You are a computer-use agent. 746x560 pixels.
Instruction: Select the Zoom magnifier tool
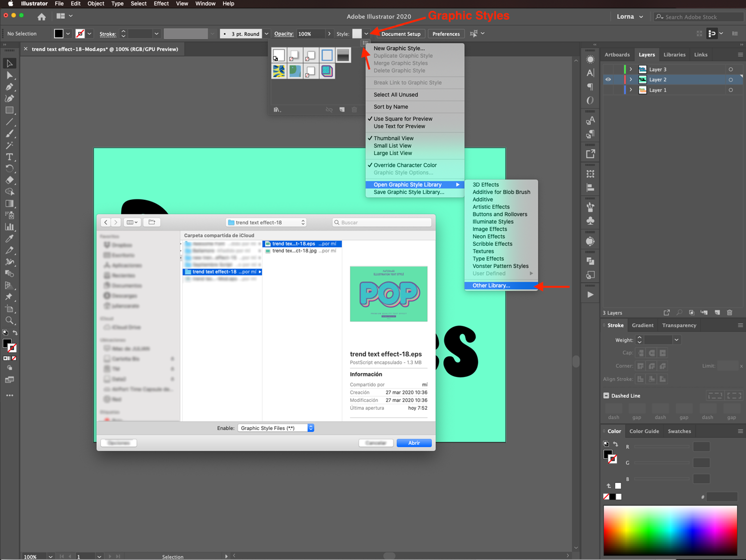[x=9, y=320]
